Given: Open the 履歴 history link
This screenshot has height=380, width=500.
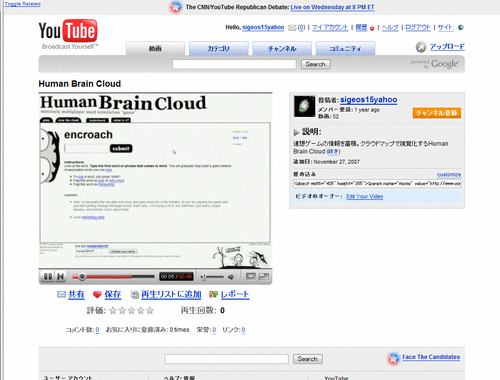Looking at the screenshot, I should [x=361, y=27].
